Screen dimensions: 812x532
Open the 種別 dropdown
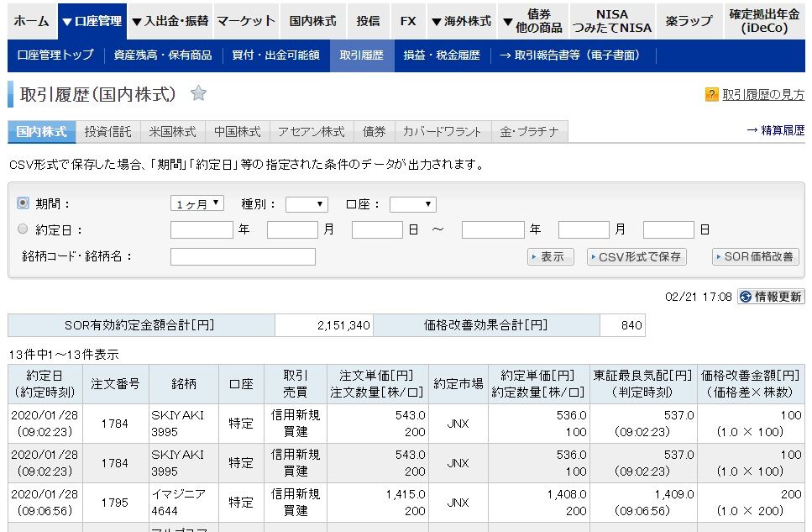(306, 204)
